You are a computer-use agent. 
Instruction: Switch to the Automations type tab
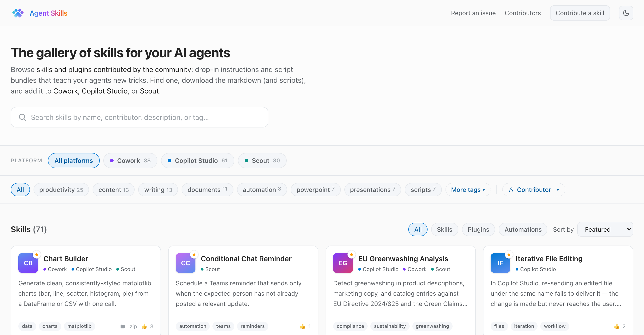523,229
